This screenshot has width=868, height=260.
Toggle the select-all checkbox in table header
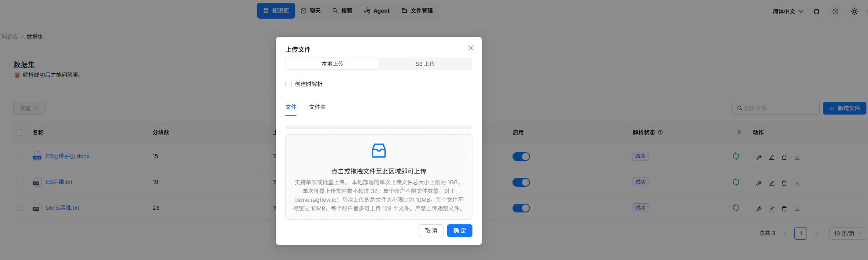20,132
